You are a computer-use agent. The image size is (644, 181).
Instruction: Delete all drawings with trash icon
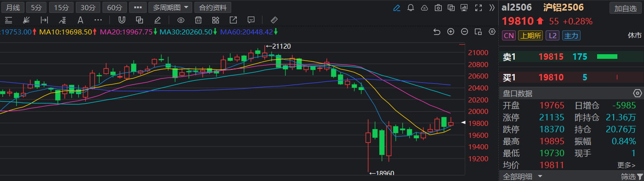pos(198,20)
